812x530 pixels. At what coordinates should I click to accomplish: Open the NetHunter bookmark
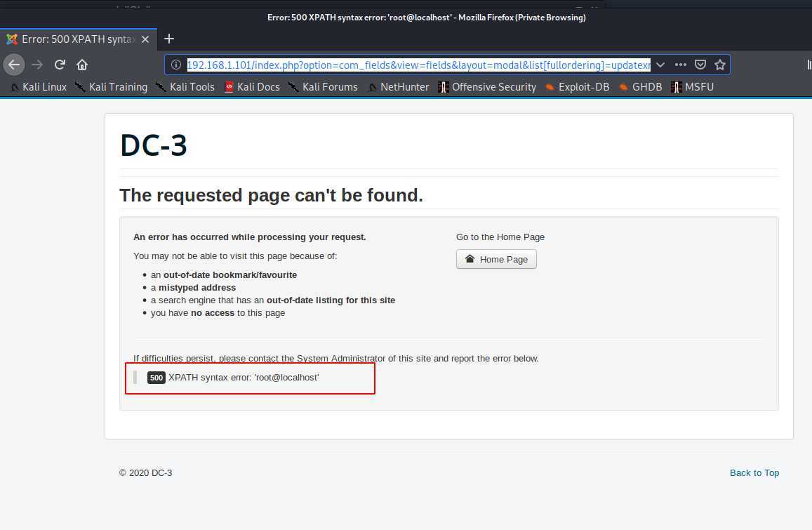[398, 87]
